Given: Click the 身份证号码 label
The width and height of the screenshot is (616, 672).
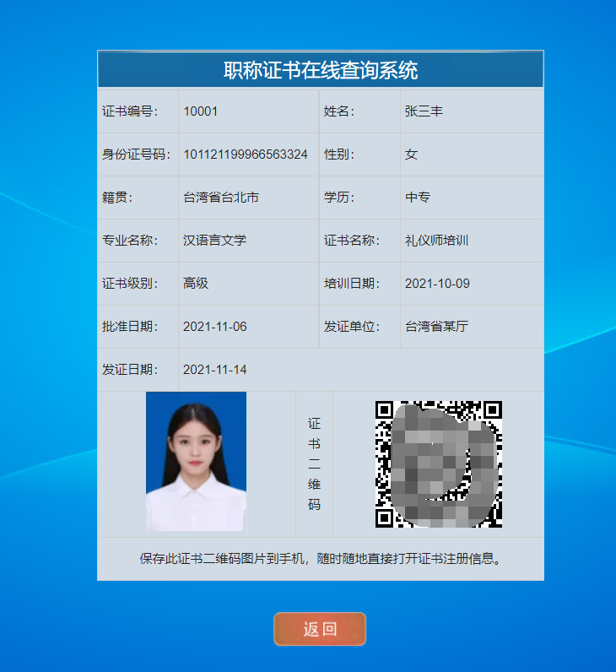Looking at the screenshot, I should coord(136,154).
